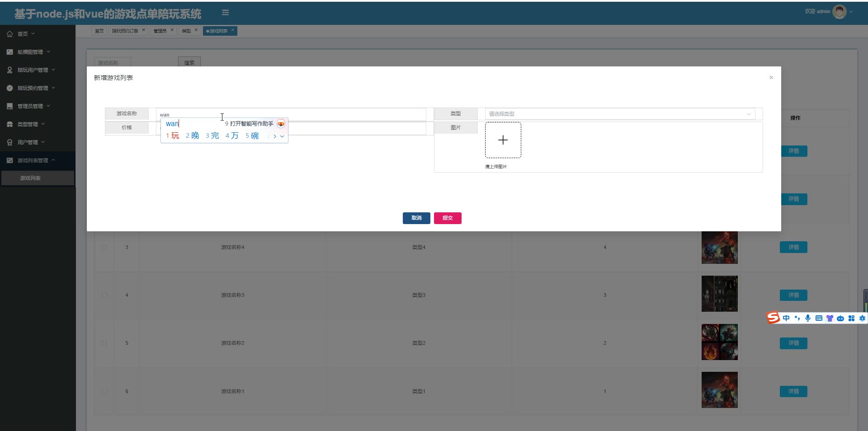Screen dimensions: 868x431
Task: Expand 陪玩预约管理 sidebar menu
Action: [53, 88]
